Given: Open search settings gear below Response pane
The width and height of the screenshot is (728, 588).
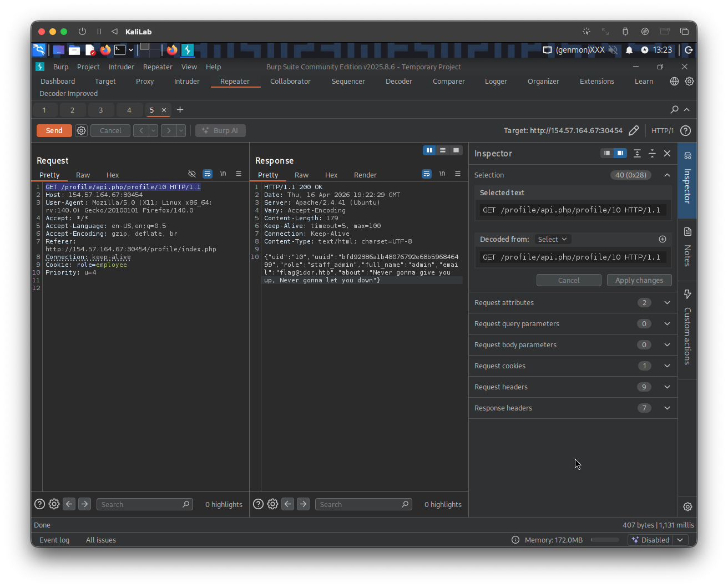Looking at the screenshot, I should [272, 504].
